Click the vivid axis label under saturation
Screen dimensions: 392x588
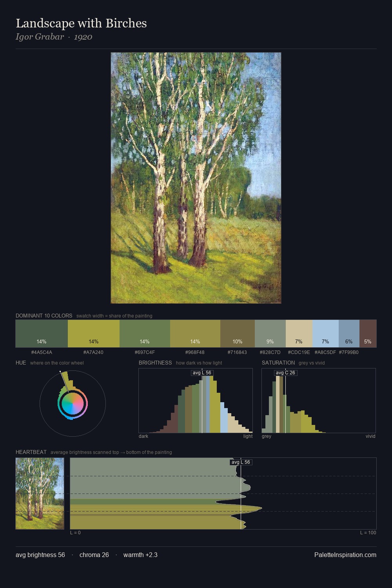370,436
